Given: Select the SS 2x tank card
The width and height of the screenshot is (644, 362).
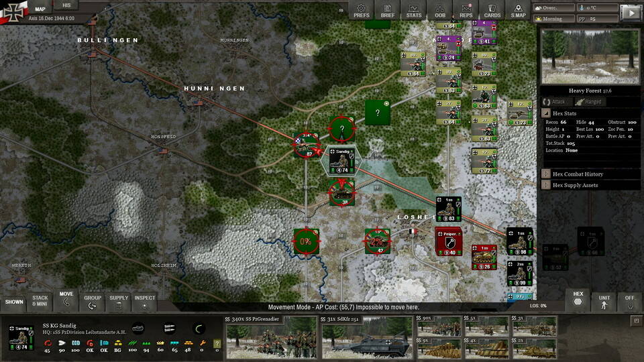Looking at the screenshot, I should (534, 349).
